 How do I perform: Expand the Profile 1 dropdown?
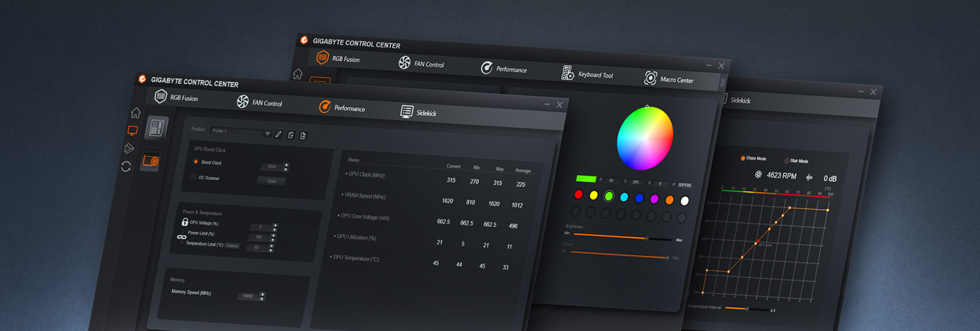pos(267,134)
